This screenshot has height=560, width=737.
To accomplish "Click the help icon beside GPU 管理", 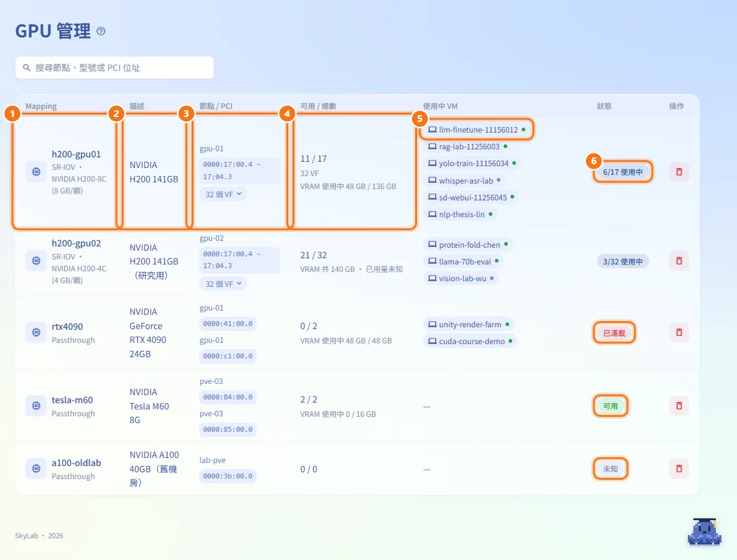I will tap(101, 32).
